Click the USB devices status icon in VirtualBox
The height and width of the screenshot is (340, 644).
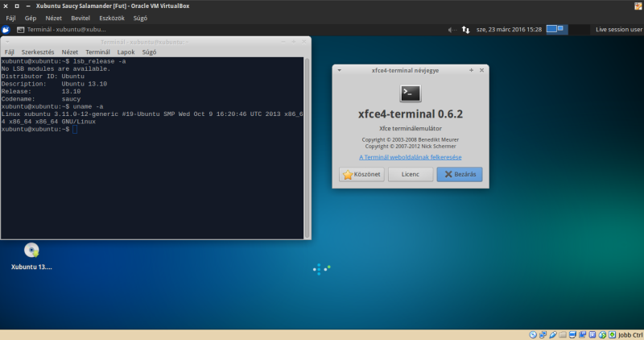(552, 334)
